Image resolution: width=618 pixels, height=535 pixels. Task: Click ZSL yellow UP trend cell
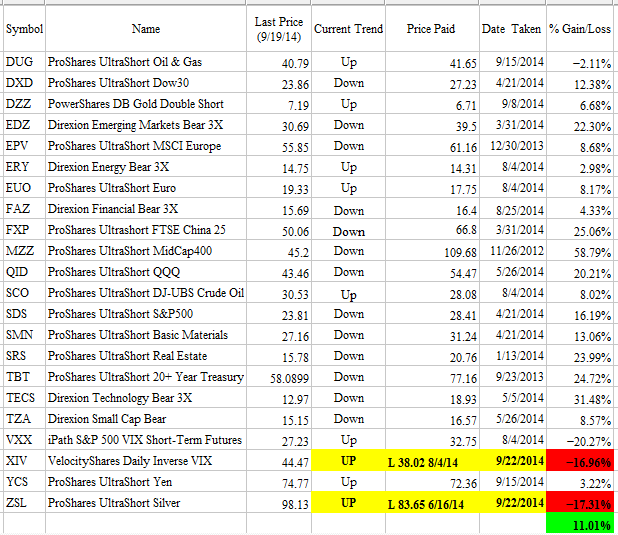[x=348, y=503]
